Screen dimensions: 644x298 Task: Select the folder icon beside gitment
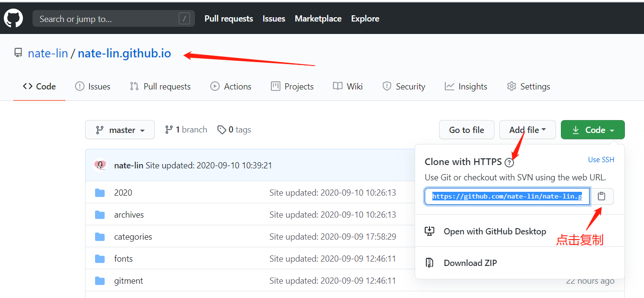(x=100, y=281)
